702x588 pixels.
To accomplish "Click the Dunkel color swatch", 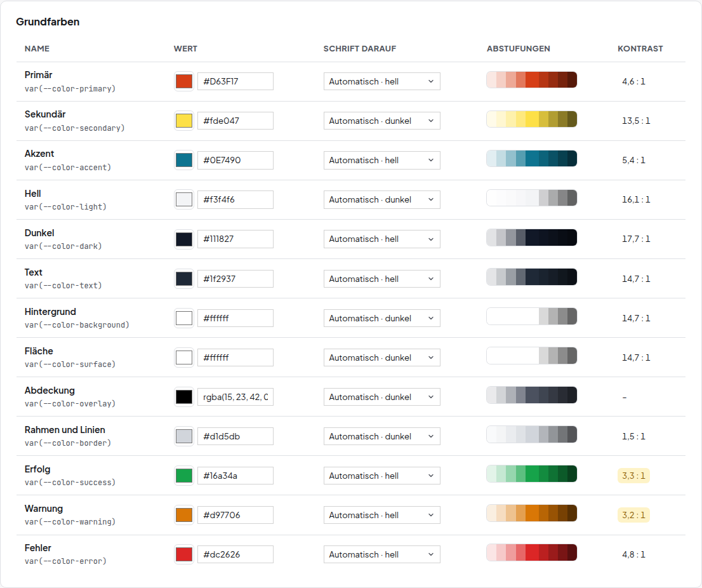I will (x=184, y=239).
